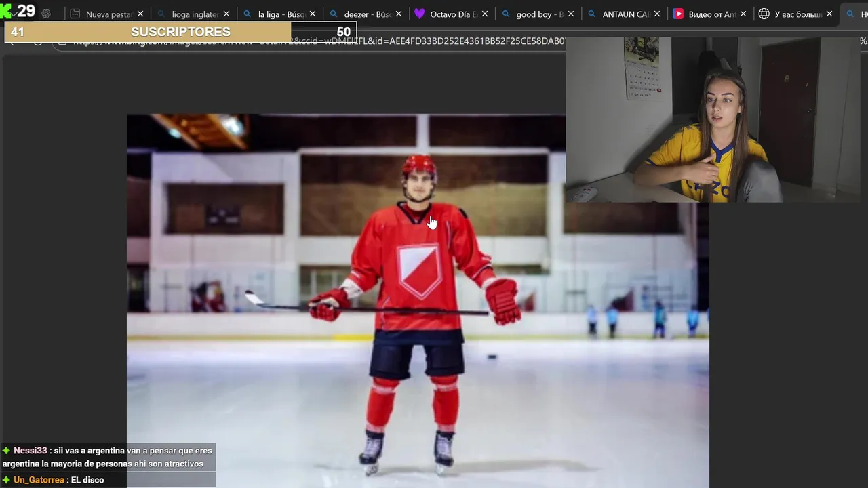Close the good boy tab
Viewport: 868px width, 488px height.
571,14
